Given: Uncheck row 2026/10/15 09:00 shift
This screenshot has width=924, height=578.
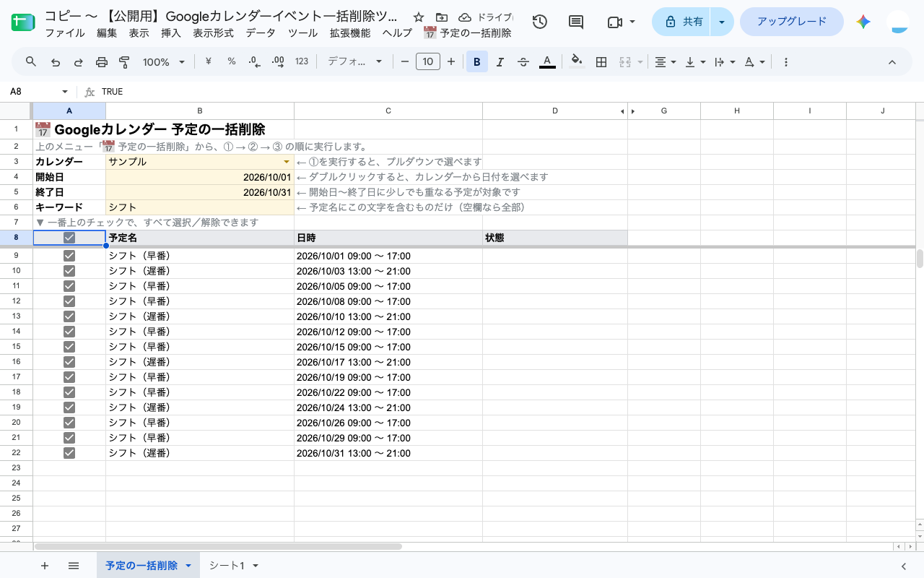Looking at the screenshot, I should coord(69,347).
